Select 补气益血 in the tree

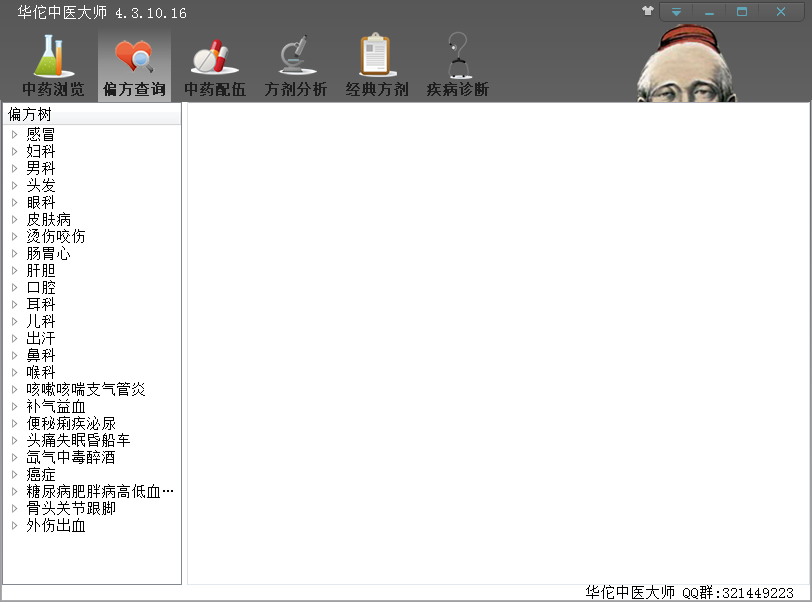click(56, 406)
